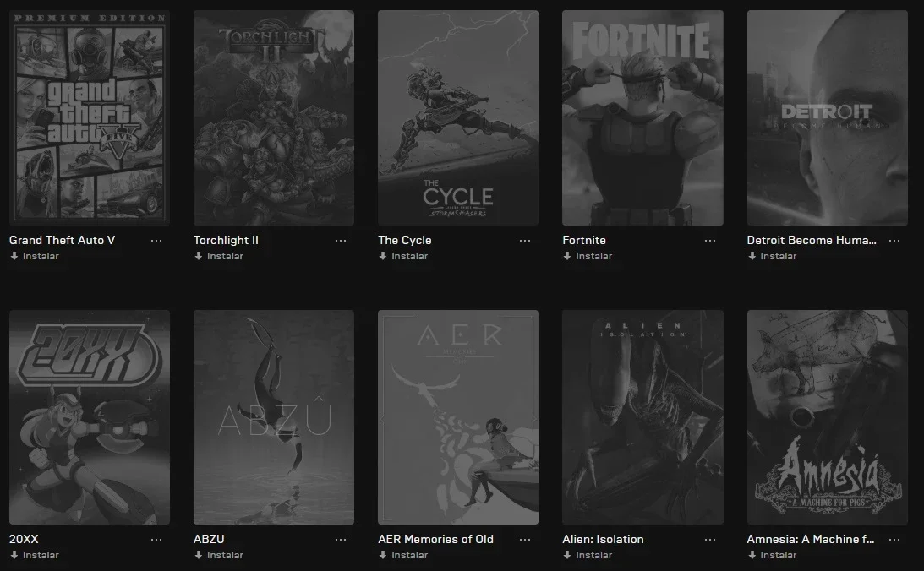Select The Cycle cover art

458,117
